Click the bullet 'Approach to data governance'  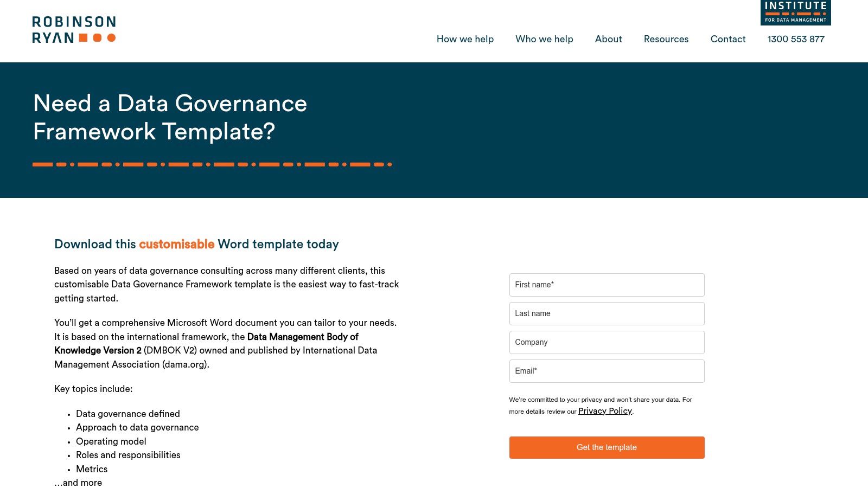[x=137, y=427]
